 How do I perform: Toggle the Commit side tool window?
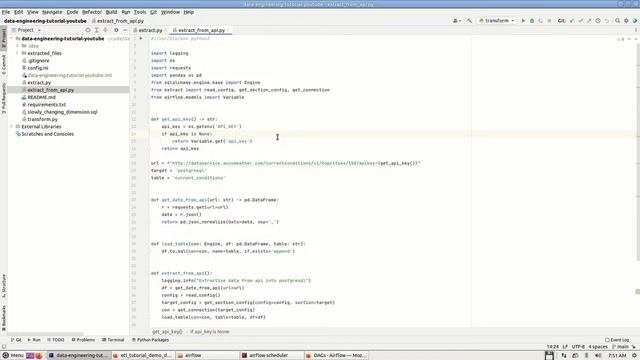4,64
